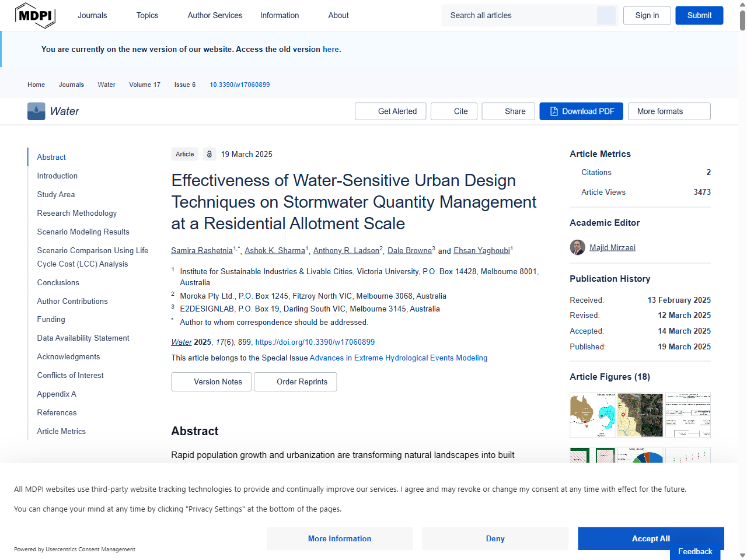Click the open access padlock icon
The image size is (747, 560).
(210, 154)
